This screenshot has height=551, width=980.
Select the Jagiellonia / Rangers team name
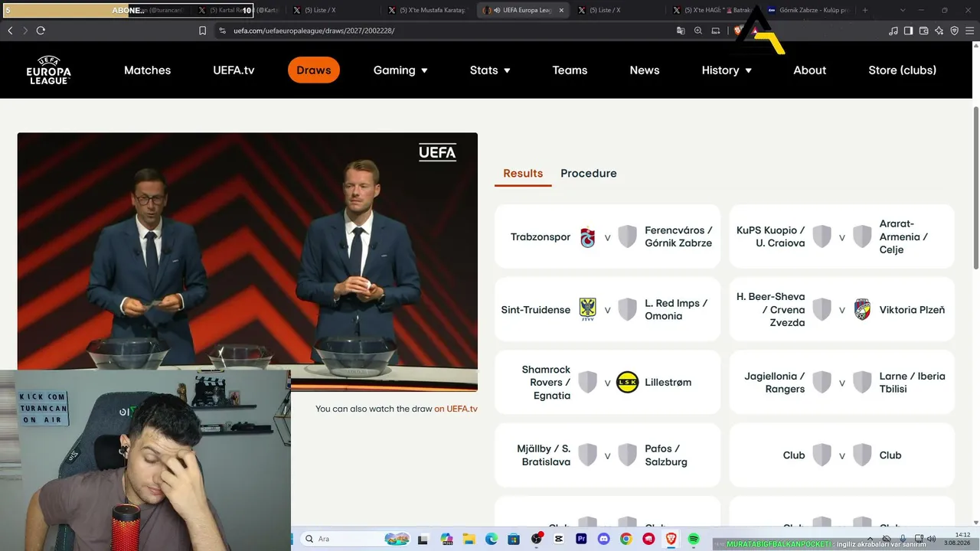[x=775, y=383]
